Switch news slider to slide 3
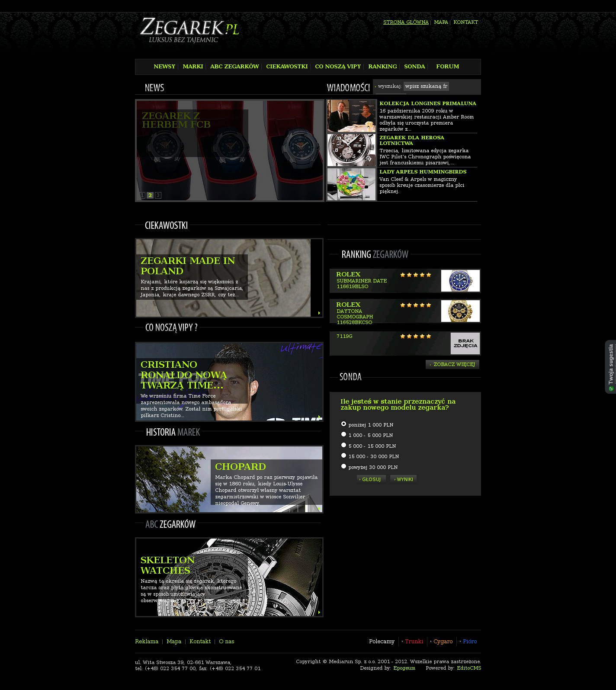Viewport: 616px width, 690px height. point(158,195)
